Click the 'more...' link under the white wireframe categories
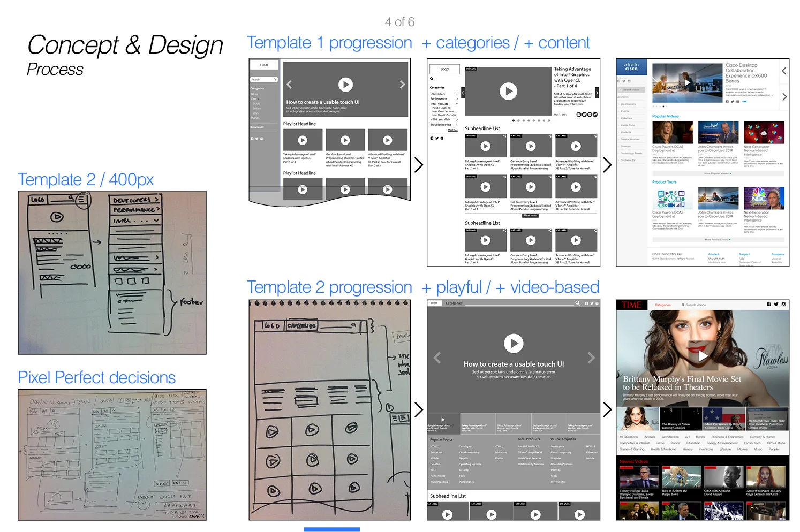 (x=452, y=130)
